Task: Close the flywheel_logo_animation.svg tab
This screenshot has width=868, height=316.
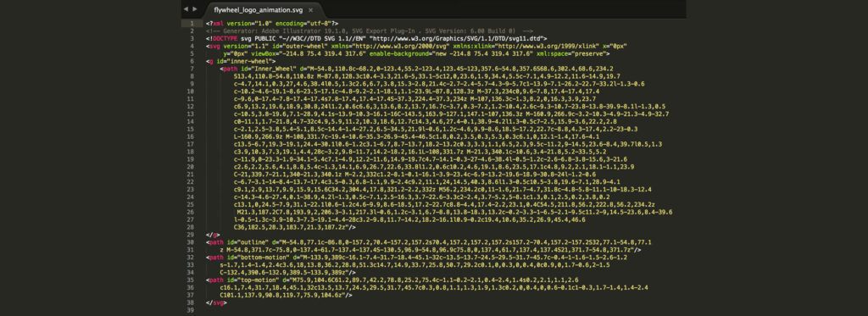Action: (x=310, y=10)
